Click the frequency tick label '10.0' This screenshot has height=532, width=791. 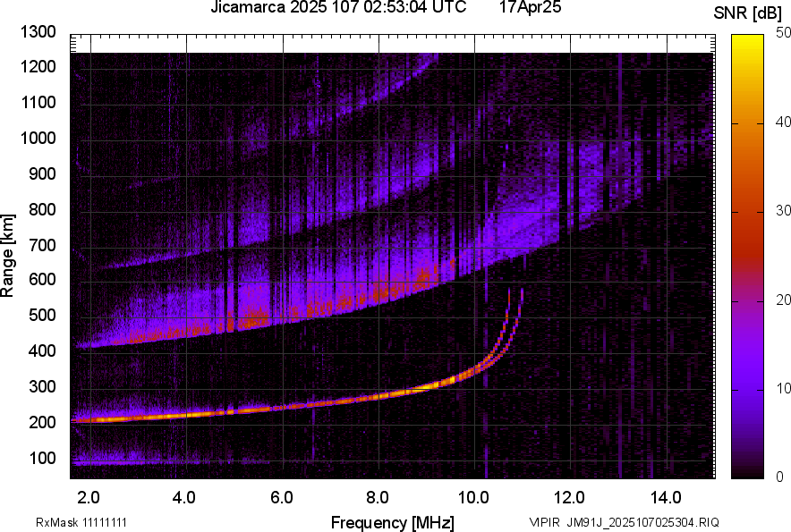tap(473, 498)
